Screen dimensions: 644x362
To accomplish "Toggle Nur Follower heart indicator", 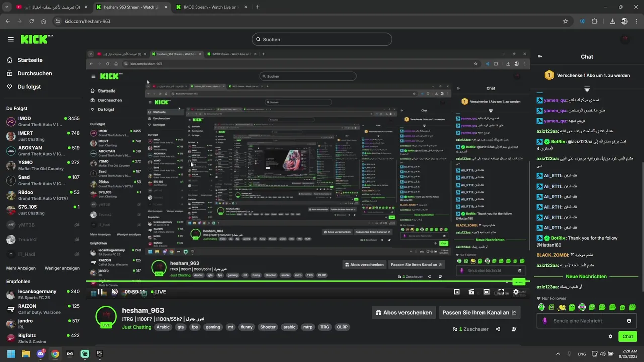I will pyautogui.click(x=539, y=298).
